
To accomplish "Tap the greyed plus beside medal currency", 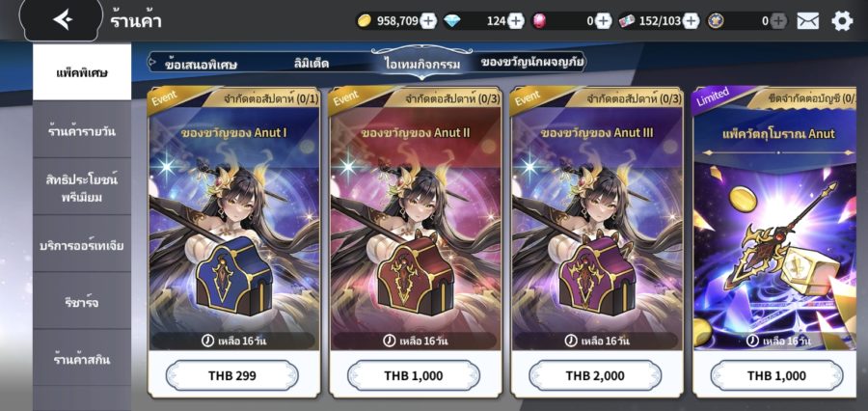I will click(777, 21).
